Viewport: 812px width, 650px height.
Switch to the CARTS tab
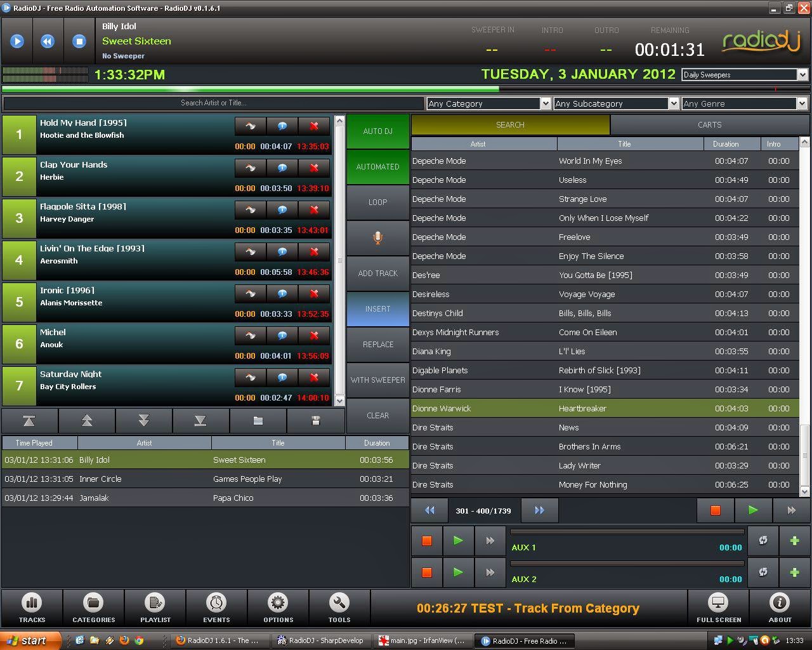pos(709,125)
